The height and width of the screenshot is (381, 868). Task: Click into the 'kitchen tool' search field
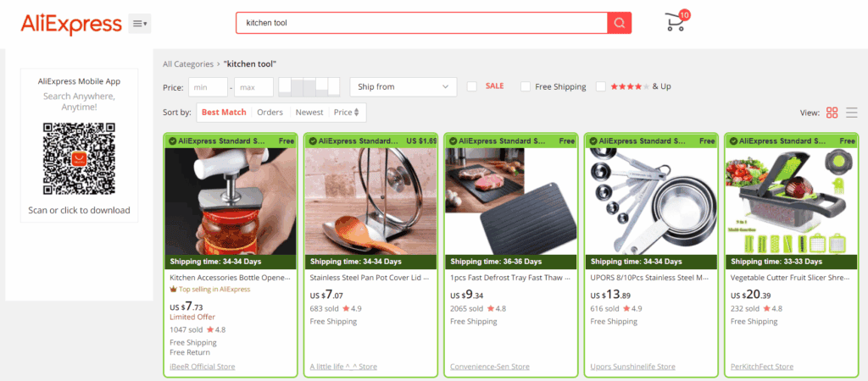point(422,23)
